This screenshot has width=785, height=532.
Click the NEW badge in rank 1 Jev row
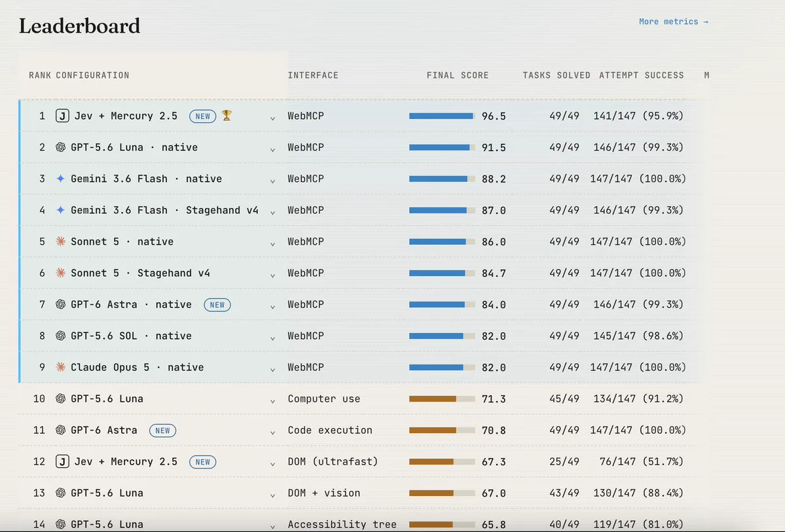pyautogui.click(x=203, y=116)
